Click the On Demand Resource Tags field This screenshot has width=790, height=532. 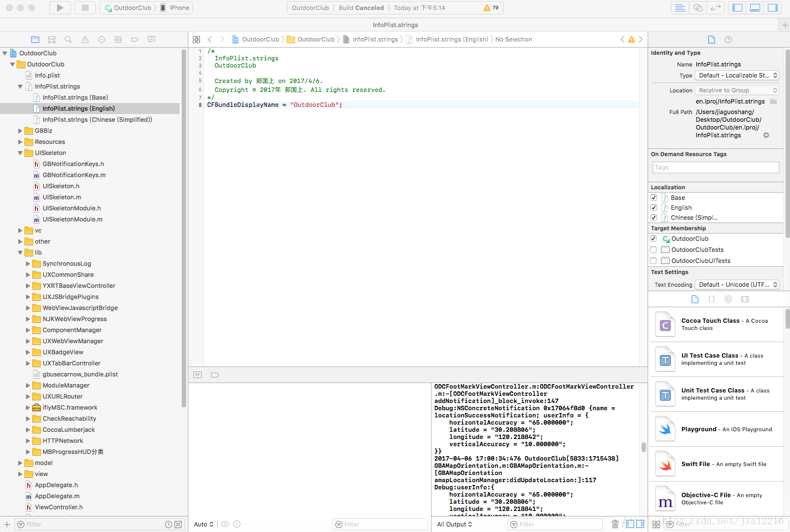pos(716,167)
